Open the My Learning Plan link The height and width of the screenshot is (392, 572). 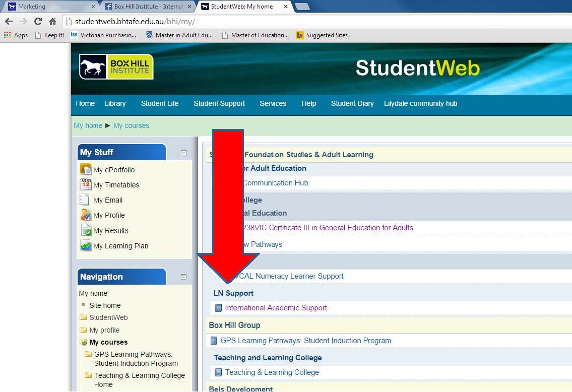tap(121, 246)
